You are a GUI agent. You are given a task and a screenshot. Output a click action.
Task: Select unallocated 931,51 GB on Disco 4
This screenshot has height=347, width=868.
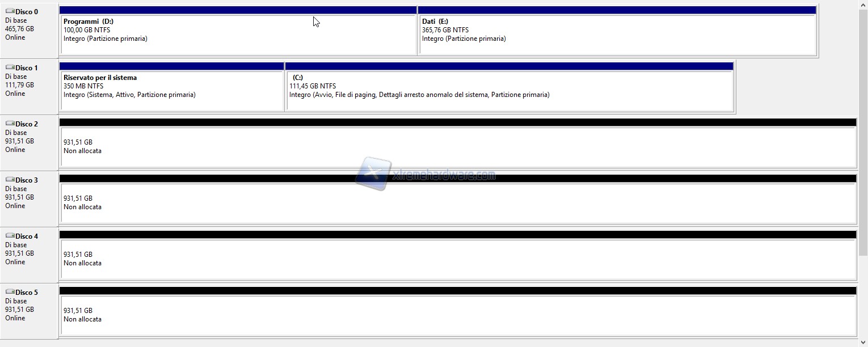pyautogui.click(x=458, y=259)
